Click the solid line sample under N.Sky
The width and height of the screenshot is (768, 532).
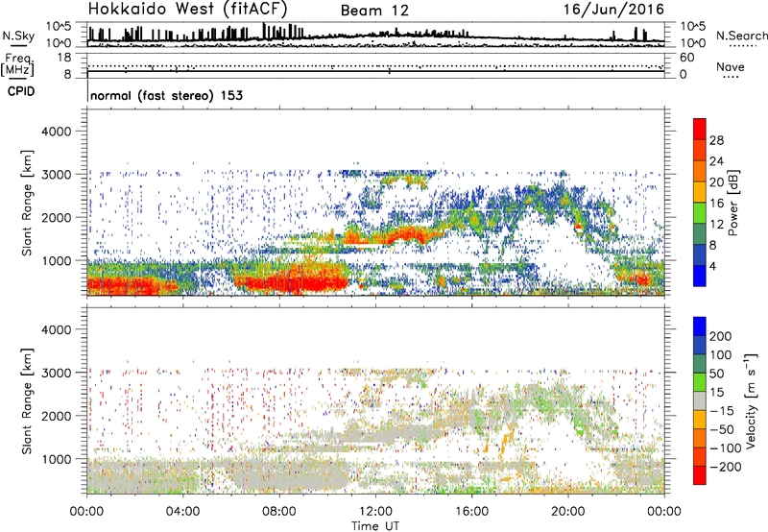click(x=18, y=46)
